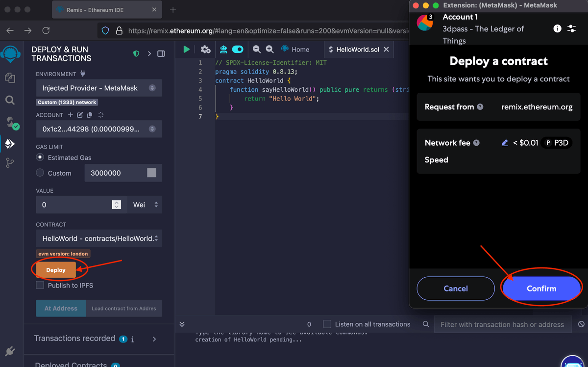The height and width of the screenshot is (367, 588).
Task: Click the Request from help question icon
Action: point(480,106)
